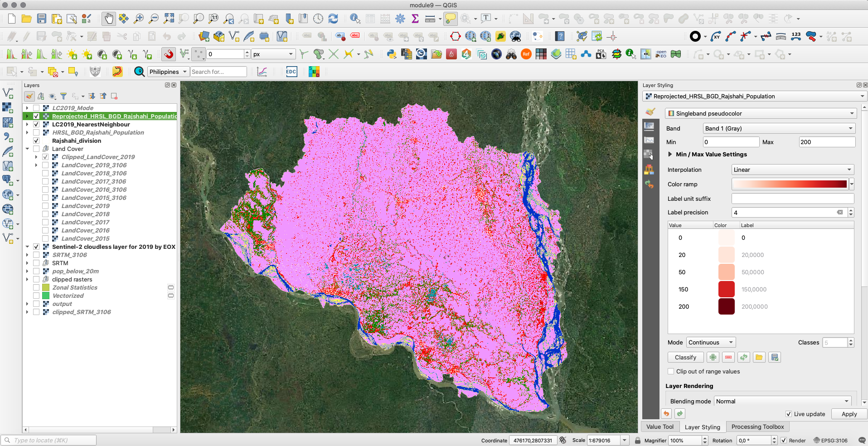Open the Singleband pseudocolor renderer dropdown

click(x=760, y=113)
